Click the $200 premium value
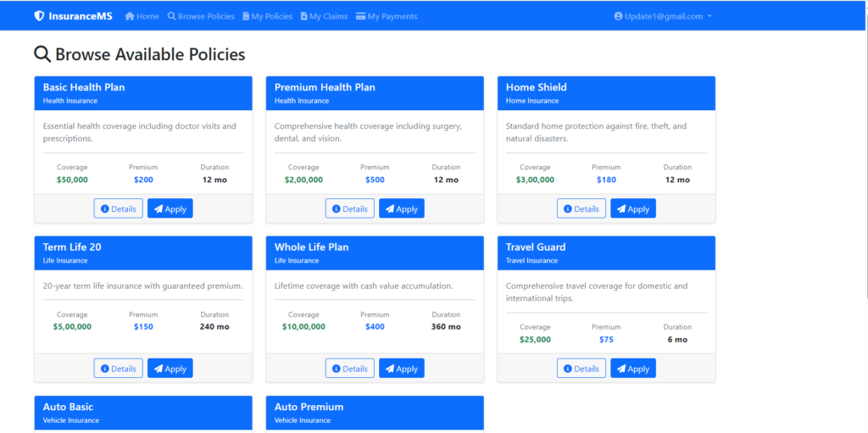This screenshot has height=433, width=868. (143, 180)
